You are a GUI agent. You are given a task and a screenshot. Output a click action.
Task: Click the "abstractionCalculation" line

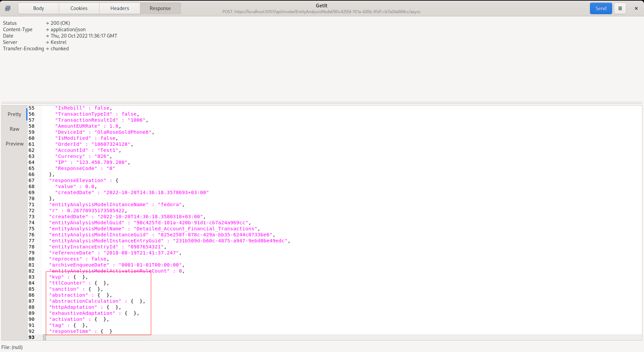tap(97, 301)
